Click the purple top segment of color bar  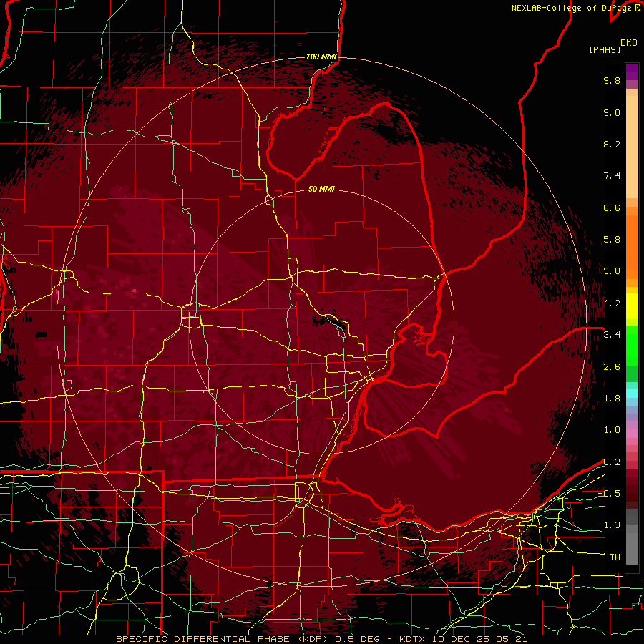[x=632, y=72]
